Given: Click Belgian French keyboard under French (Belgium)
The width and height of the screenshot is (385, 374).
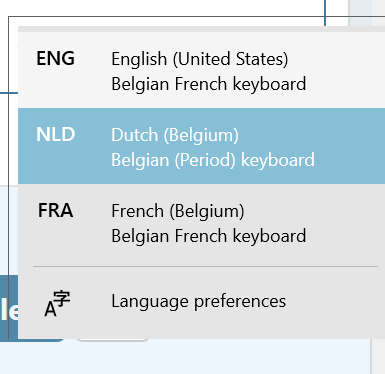Looking at the screenshot, I should click(209, 236).
